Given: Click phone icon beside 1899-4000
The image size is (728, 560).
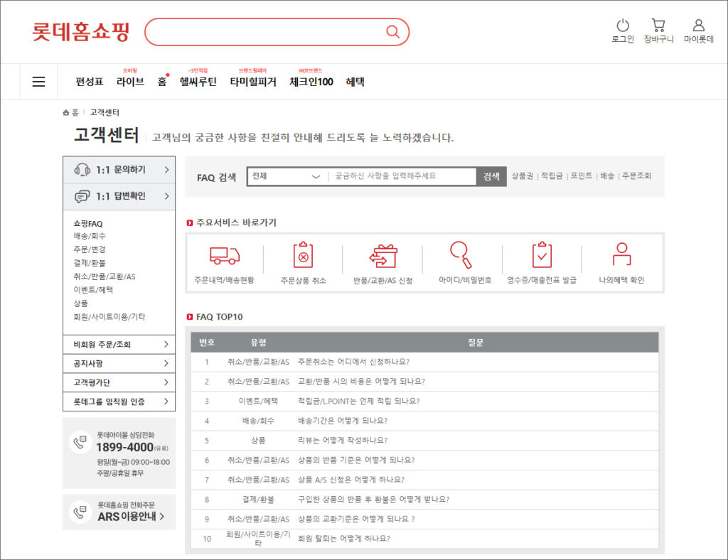Looking at the screenshot, I should [80, 442].
